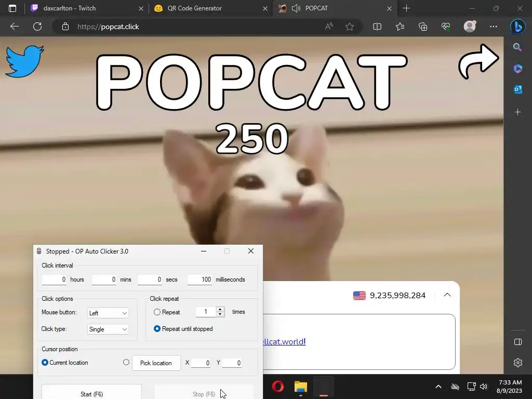Click the Y coordinate field
Screen dimensions: 532x399
point(232,363)
